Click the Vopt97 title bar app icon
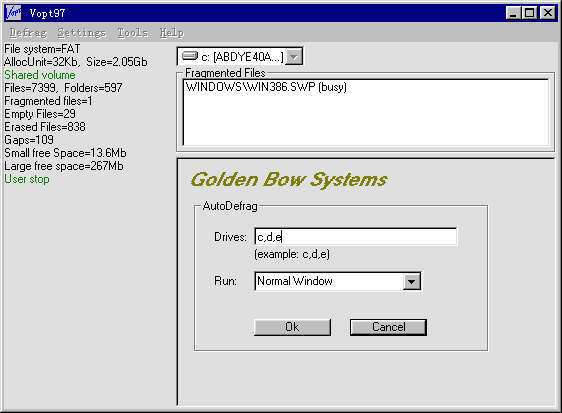The image size is (562, 413). pos(14,13)
